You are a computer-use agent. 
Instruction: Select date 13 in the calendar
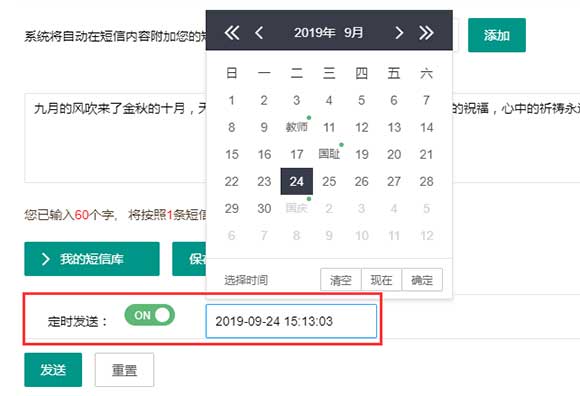click(394, 127)
